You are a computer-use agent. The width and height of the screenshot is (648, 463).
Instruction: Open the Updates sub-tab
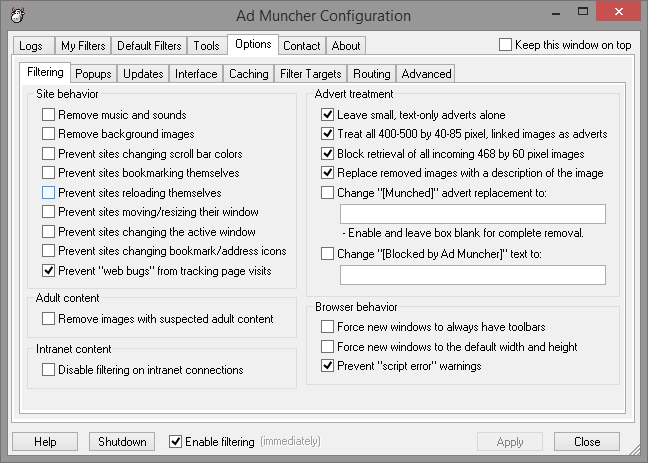(143, 74)
